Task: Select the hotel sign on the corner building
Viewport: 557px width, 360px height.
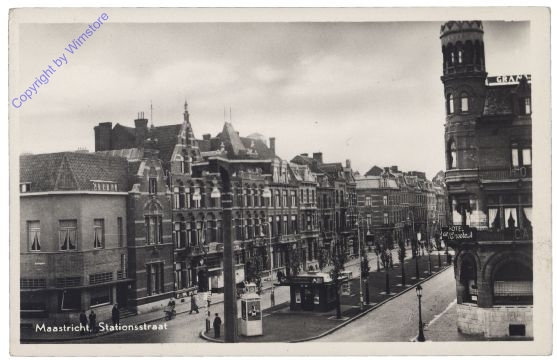Action: coord(458,233)
